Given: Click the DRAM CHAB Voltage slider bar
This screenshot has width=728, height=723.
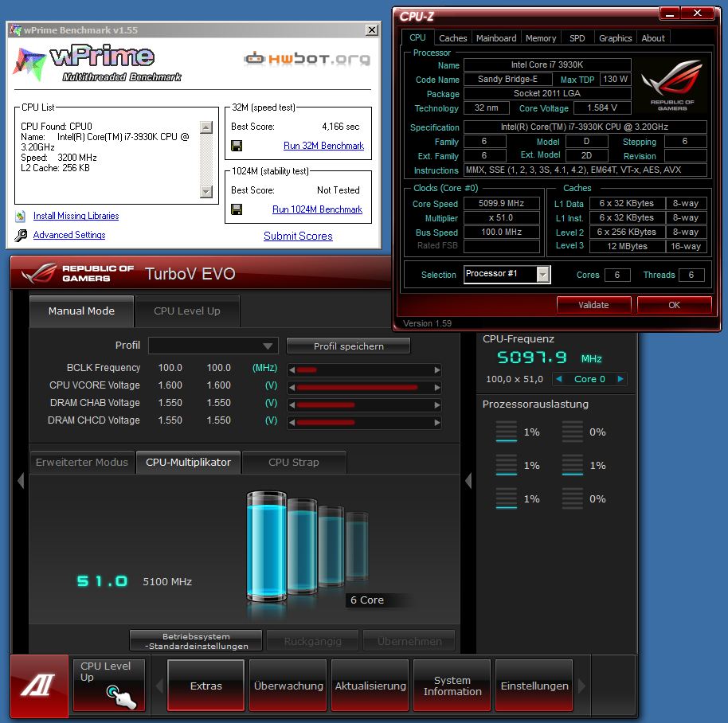Looking at the screenshot, I should pyautogui.click(x=365, y=405).
